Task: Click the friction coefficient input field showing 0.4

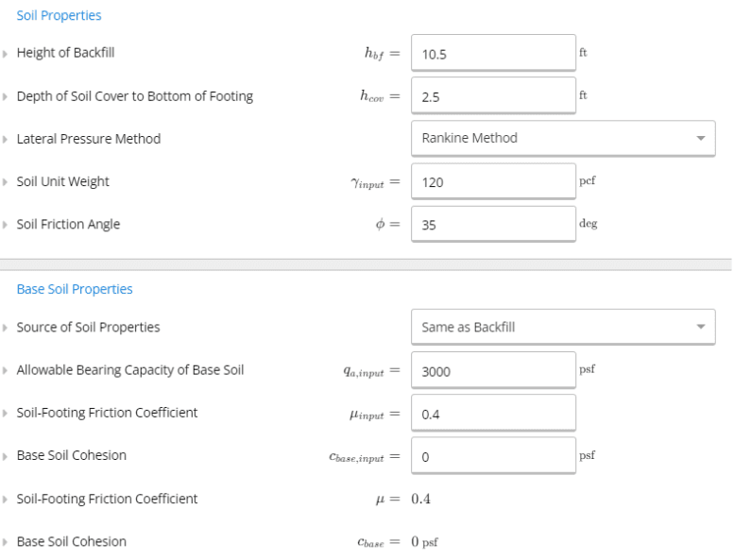Action: (493, 413)
